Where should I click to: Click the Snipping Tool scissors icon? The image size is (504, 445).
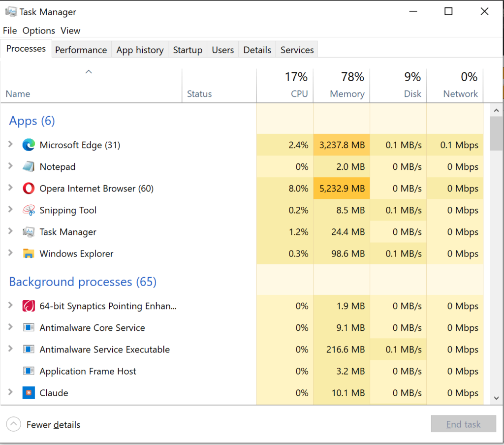[29, 210]
